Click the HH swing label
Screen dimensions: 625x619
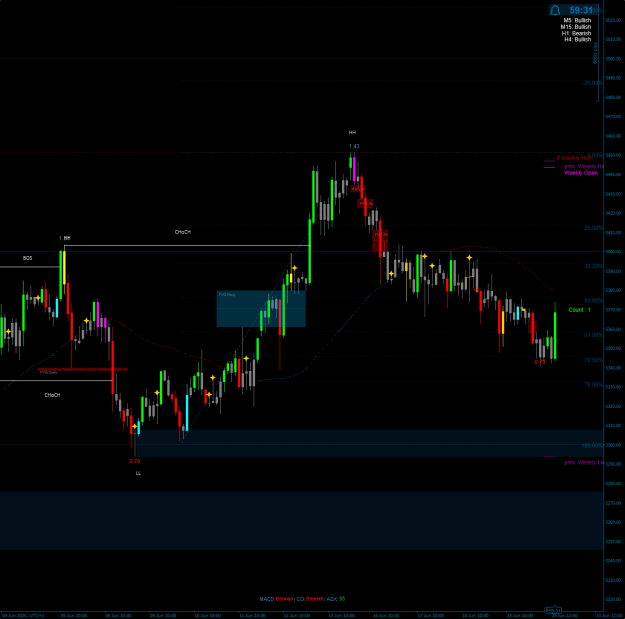point(352,132)
